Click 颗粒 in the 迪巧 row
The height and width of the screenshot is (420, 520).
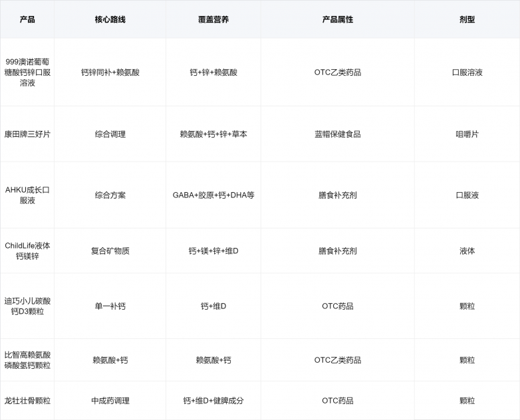tap(467, 306)
